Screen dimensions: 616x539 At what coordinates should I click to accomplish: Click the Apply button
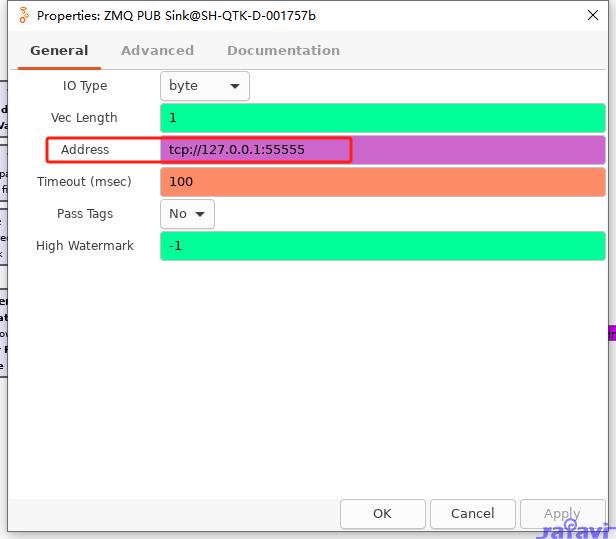(x=561, y=513)
